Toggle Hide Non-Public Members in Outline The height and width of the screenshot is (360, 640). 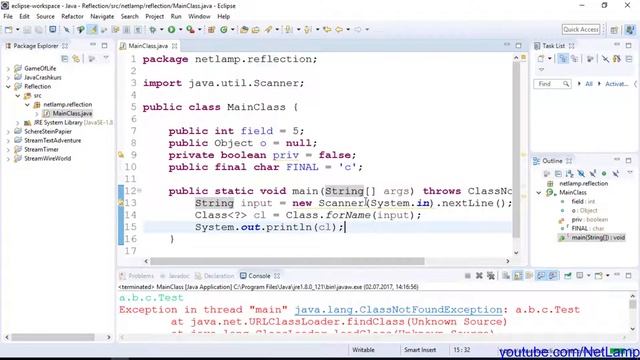pyautogui.click(x=604, y=174)
